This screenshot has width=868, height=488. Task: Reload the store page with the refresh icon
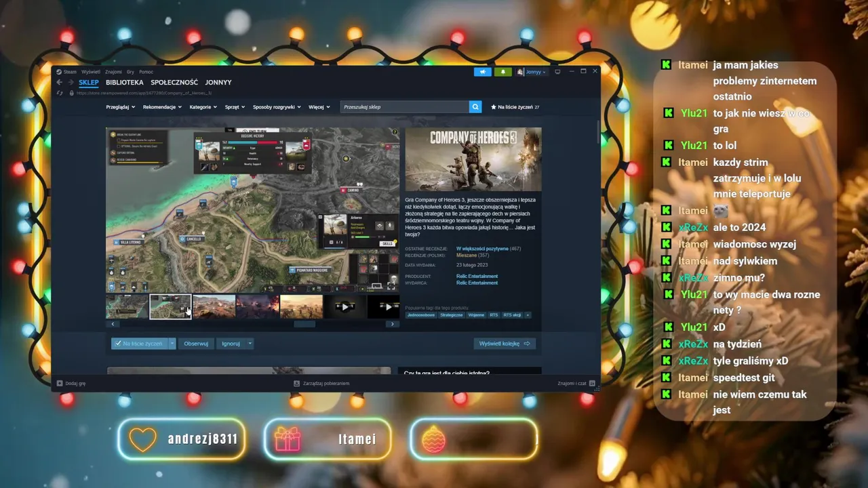coord(60,93)
